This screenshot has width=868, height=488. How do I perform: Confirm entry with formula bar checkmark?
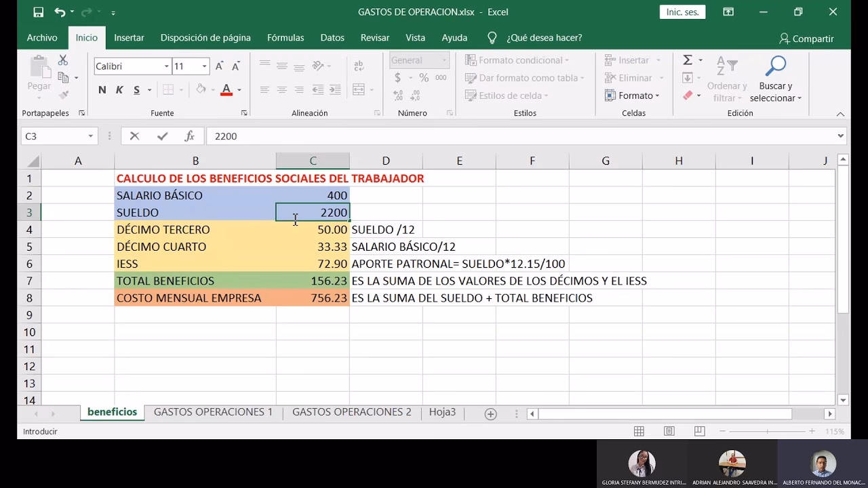tap(162, 136)
